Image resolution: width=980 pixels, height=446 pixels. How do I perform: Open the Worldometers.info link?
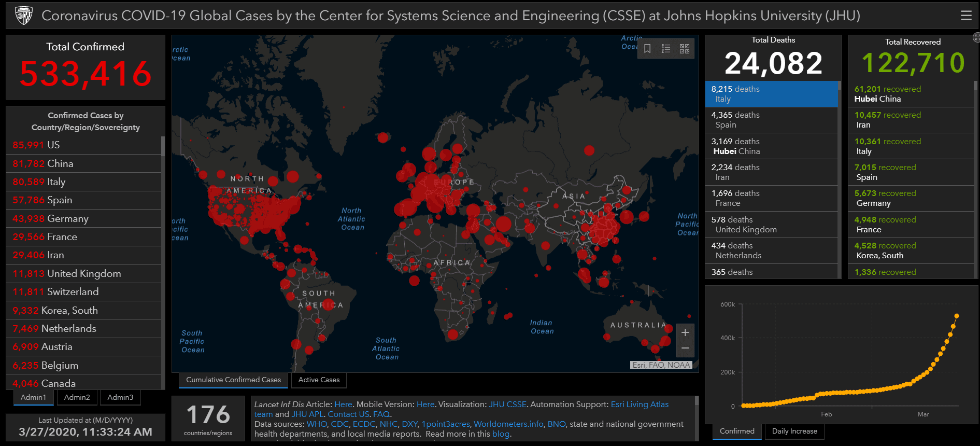click(x=508, y=424)
